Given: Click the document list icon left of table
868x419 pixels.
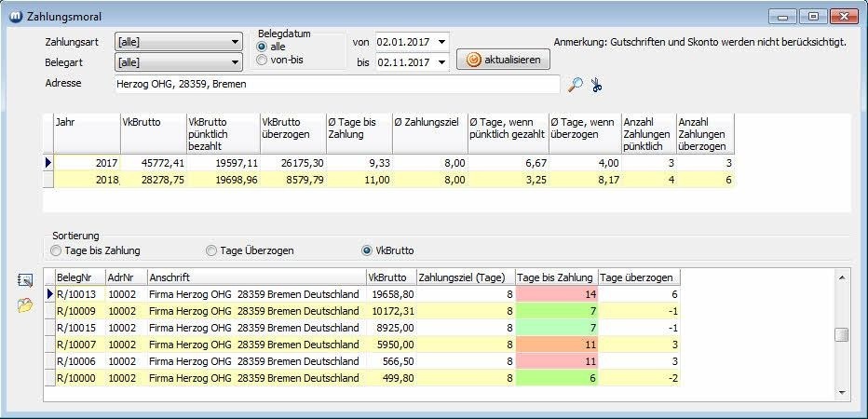Looking at the screenshot, I should 25,279.
